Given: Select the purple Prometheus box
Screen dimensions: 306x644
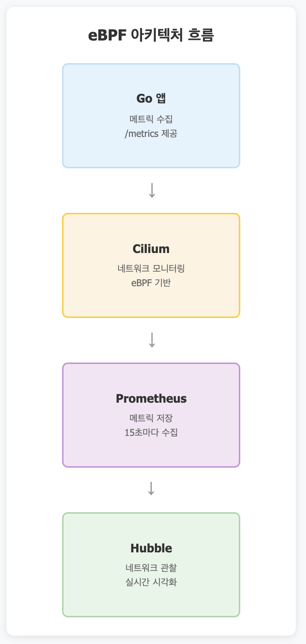Looking at the screenshot, I should [x=151, y=415].
